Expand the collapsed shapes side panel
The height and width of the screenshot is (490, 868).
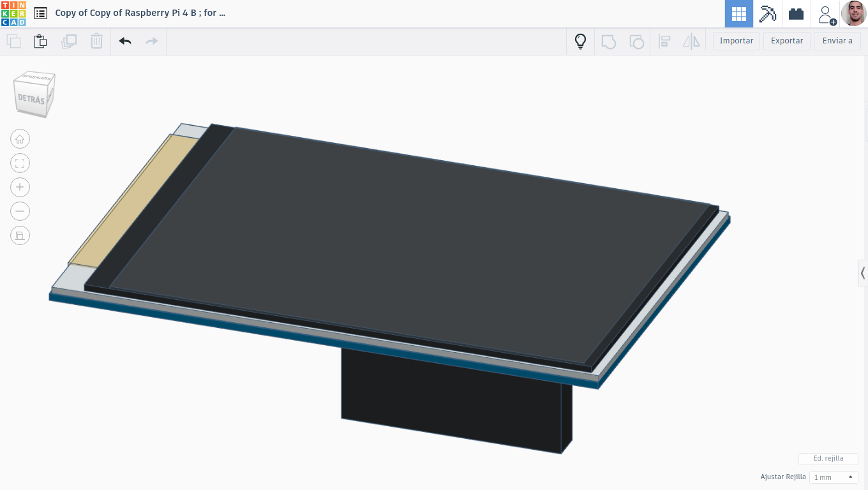tap(863, 273)
